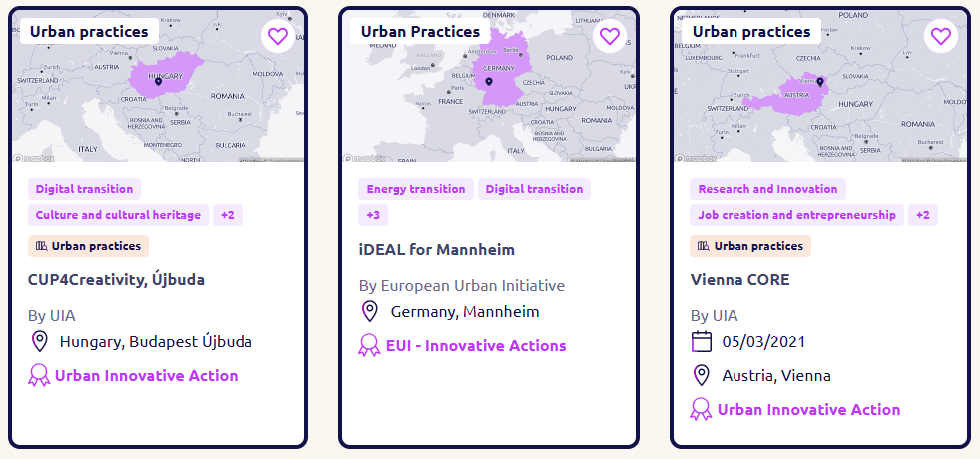Click the award ribbon icon for EUI - Innovative Actions
This screenshot has height=459, width=980.
[x=369, y=345]
